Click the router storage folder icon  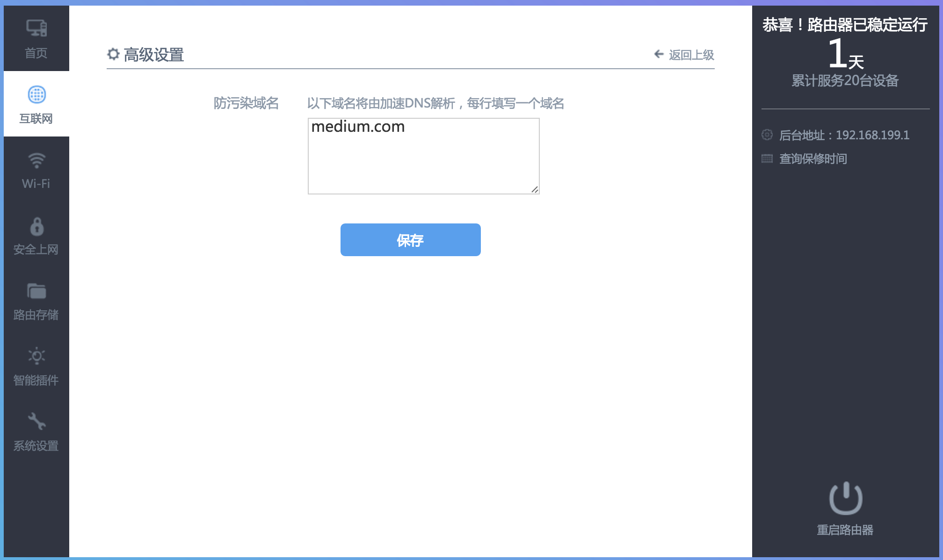(x=36, y=291)
